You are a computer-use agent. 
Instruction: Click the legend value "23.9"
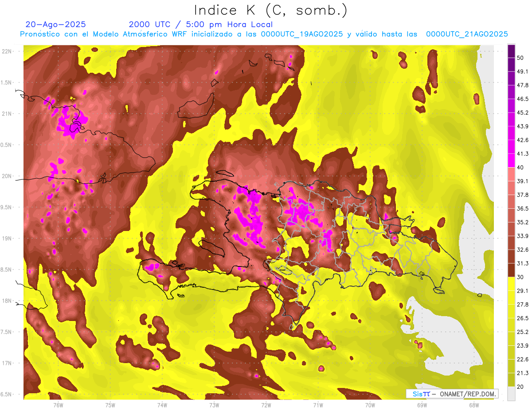point(523,346)
